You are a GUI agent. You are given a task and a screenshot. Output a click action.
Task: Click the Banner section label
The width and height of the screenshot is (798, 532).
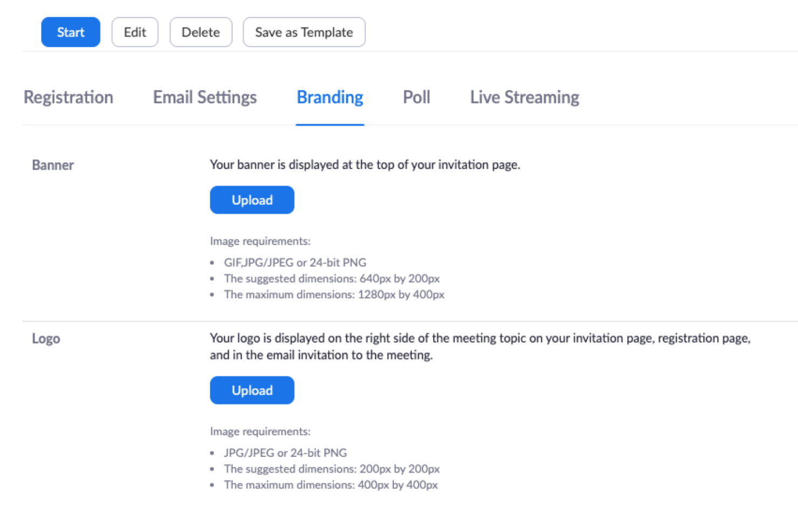(x=52, y=165)
